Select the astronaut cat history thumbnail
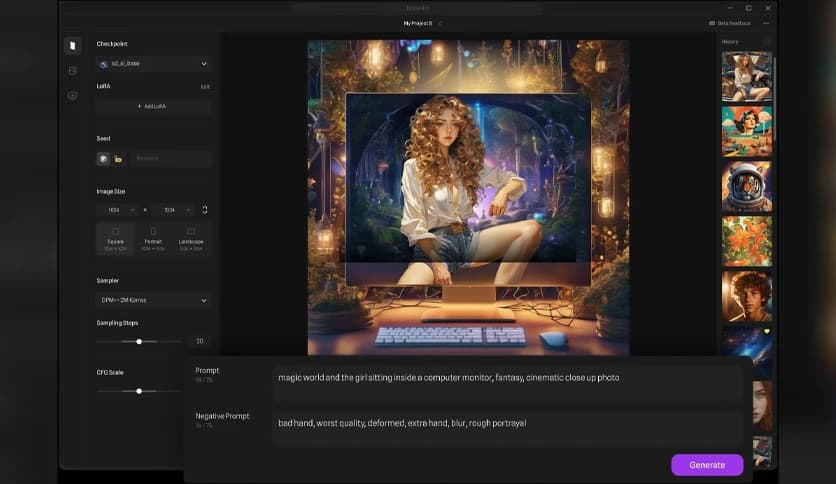This screenshot has height=484, width=836. coord(746,186)
